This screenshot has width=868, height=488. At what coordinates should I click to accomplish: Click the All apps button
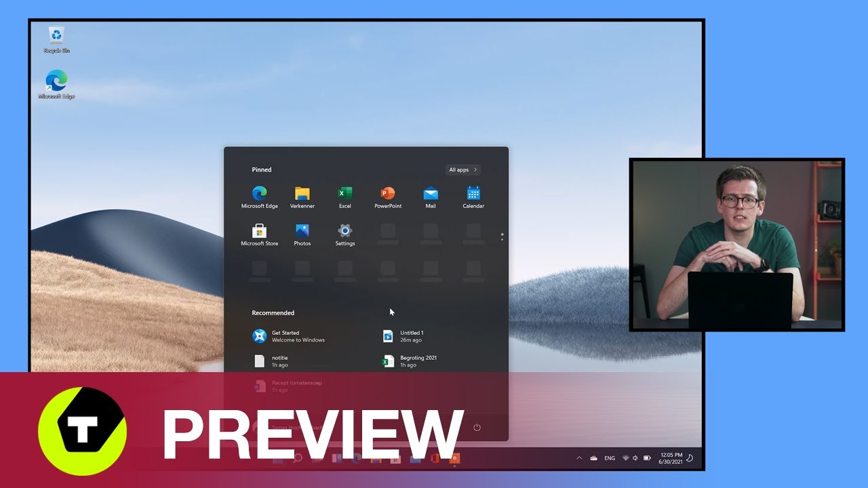(464, 169)
